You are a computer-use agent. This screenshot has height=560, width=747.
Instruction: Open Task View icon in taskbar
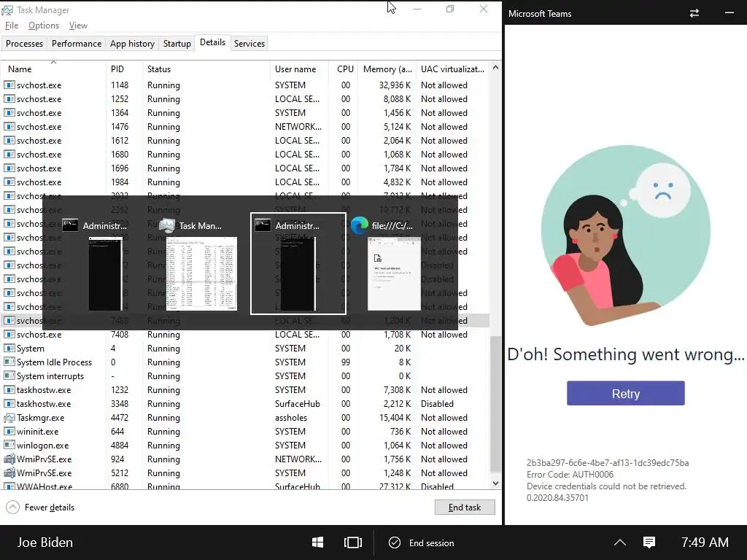coord(353,542)
